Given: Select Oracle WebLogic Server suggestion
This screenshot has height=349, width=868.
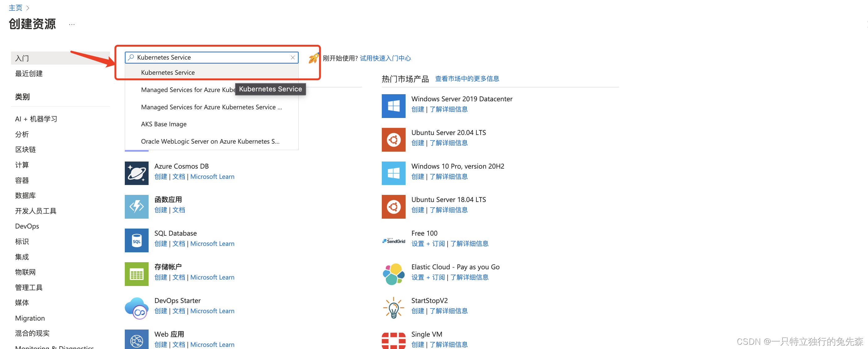Looking at the screenshot, I should (x=212, y=141).
